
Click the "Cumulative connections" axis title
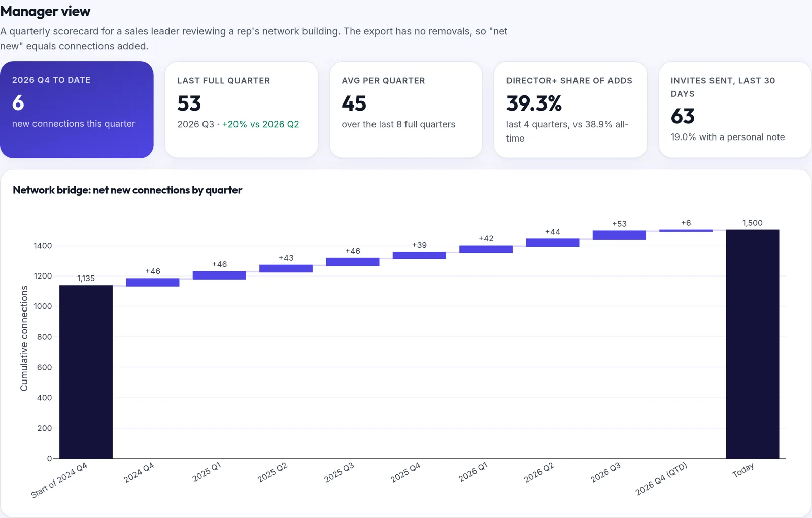click(24, 338)
